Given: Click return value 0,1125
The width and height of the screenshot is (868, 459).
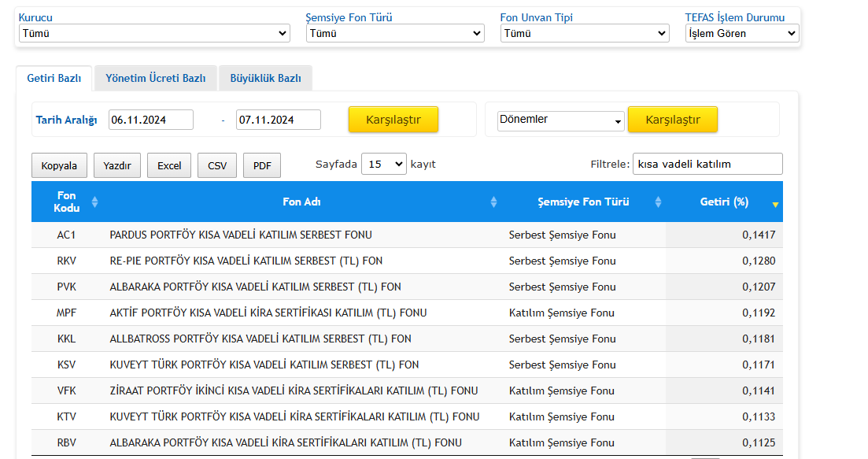Looking at the screenshot, I should coord(759,443).
